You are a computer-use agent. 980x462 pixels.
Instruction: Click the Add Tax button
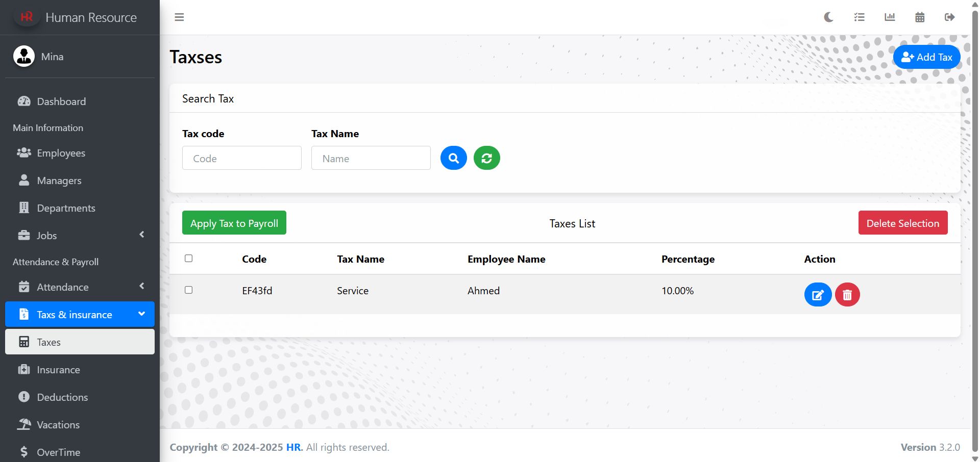(x=926, y=57)
